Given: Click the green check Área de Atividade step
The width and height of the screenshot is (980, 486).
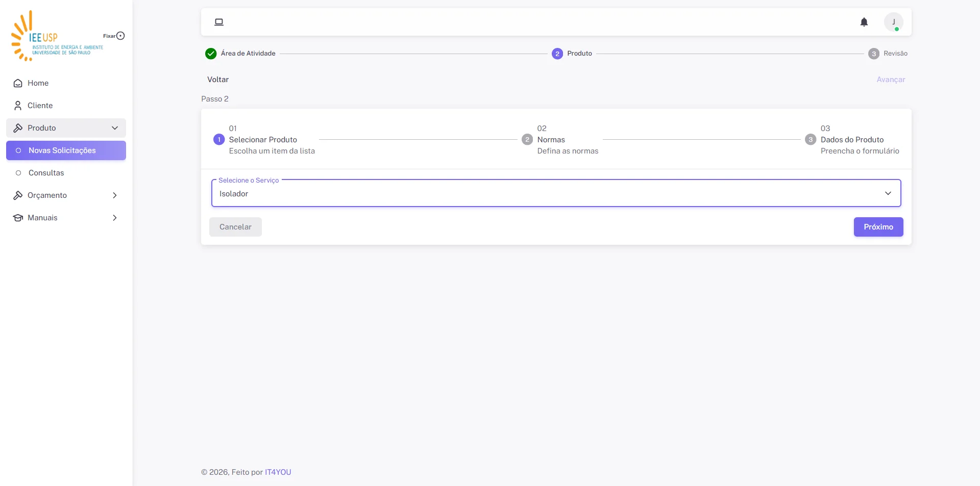Looking at the screenshot, I should (211, 54).
